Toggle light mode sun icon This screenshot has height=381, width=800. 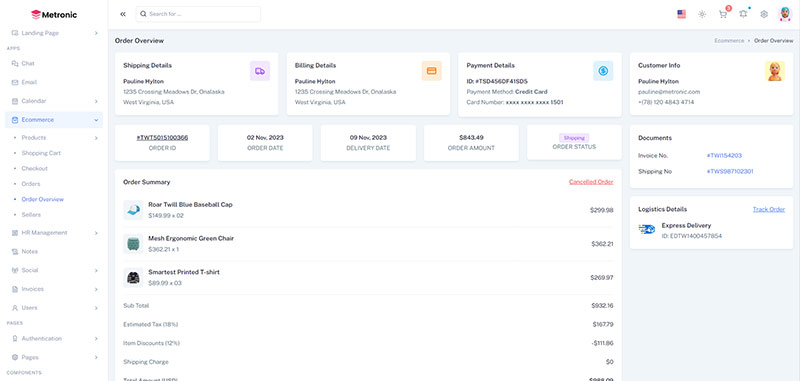[x=702, y=14]
